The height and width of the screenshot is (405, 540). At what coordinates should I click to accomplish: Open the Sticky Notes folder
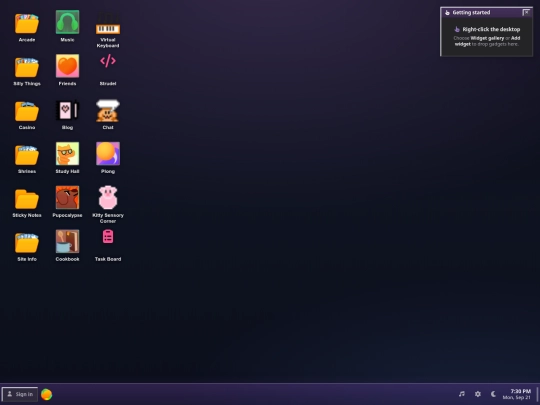pyautogui.click(x=27, y=199)
